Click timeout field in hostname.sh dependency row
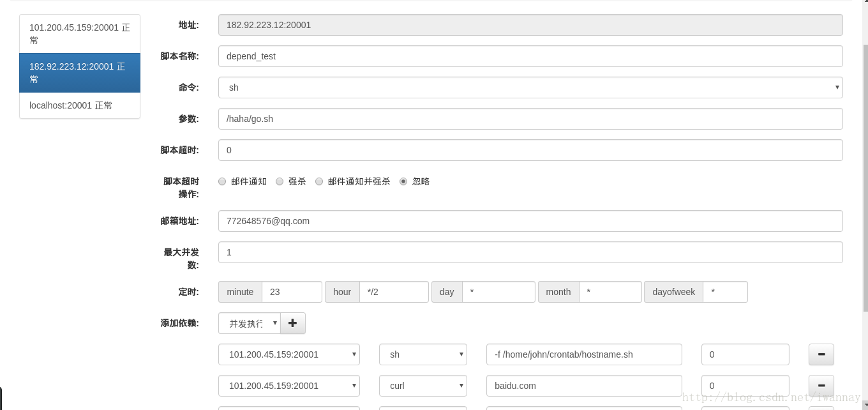 (745, 354)
